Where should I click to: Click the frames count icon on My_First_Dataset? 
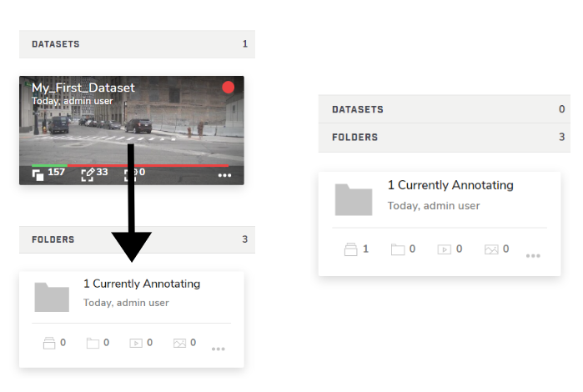coord(38,174)
